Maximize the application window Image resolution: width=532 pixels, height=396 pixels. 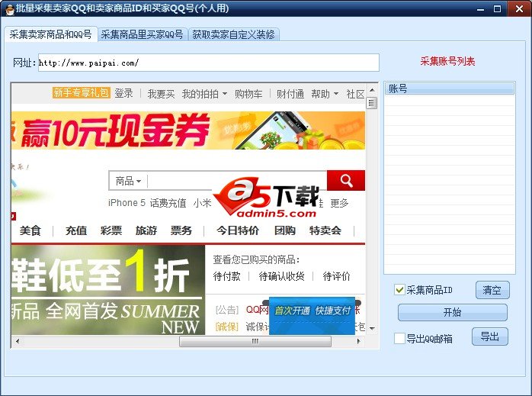point(497,9)
